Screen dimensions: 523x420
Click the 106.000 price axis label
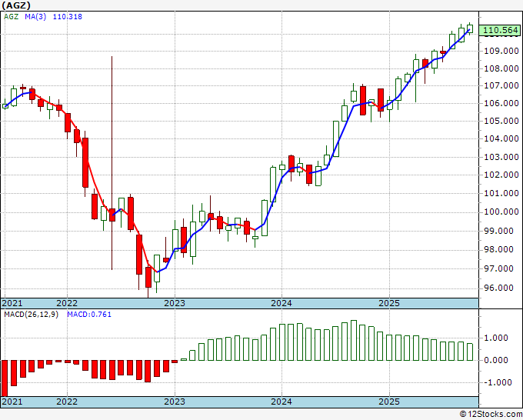point(501,103)
